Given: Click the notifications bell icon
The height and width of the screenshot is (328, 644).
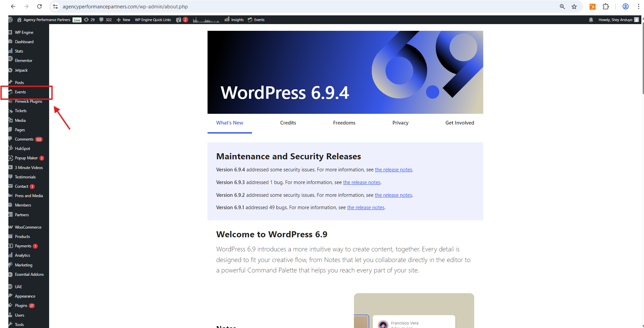Looking at the screenshot, I should 591,20.
